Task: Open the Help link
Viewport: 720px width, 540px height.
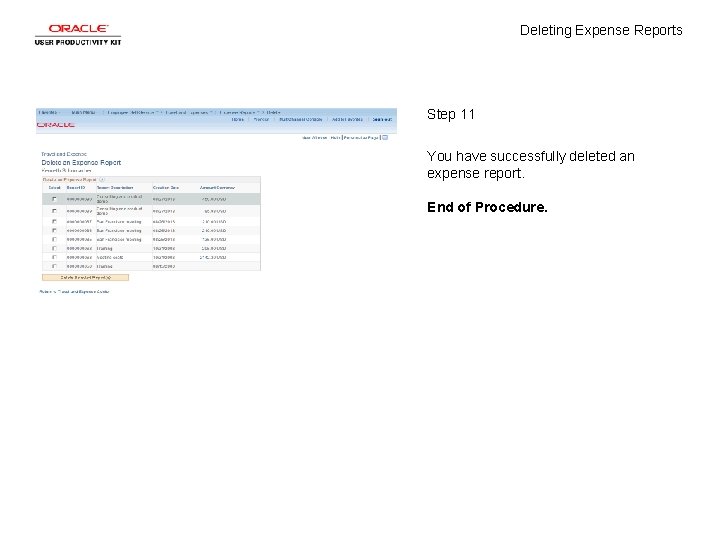Action: click(x=335, y=138)
